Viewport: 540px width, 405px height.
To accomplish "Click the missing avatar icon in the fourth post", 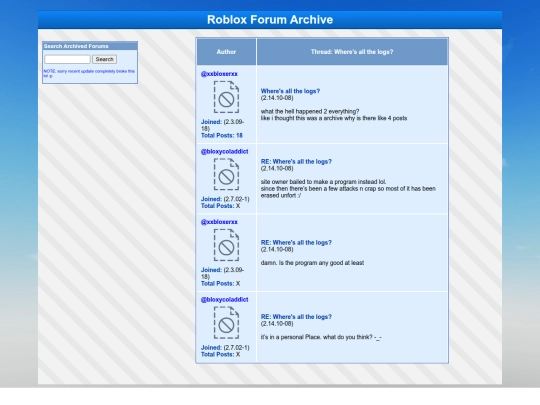I will tap(226, 323).
